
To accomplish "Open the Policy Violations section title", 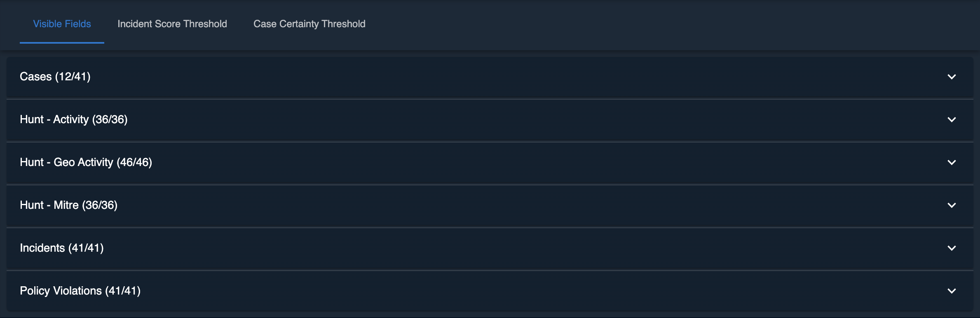I will click(x=61, y=291).
